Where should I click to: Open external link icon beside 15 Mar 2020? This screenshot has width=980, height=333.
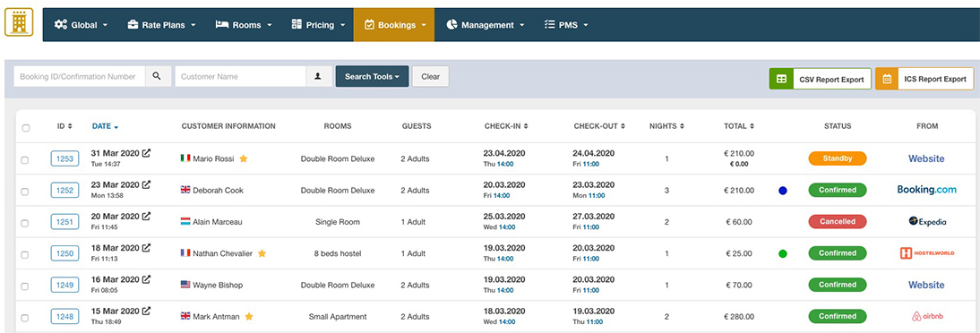146,311
